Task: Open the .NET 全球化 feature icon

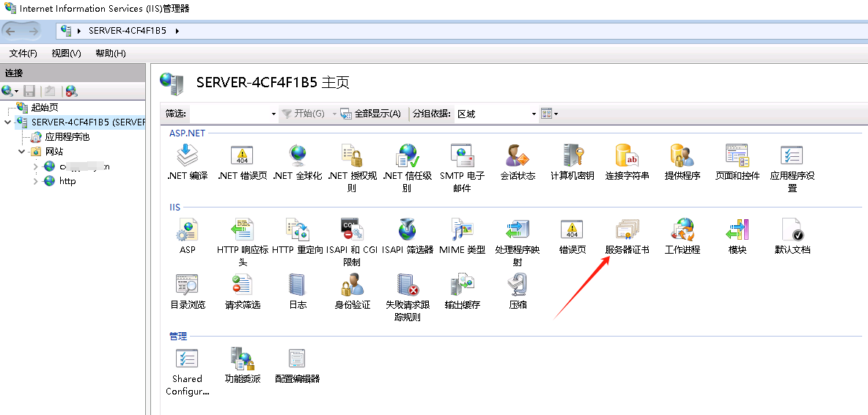Action: click(x=297, y=155)
